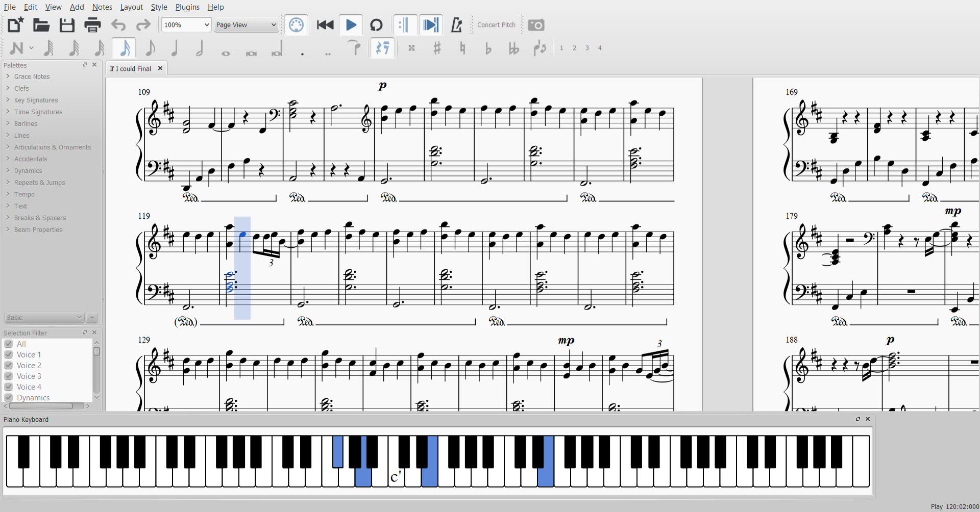
Task: Toggle the All selection filter checkbox
Action: [x=9, y=344]
